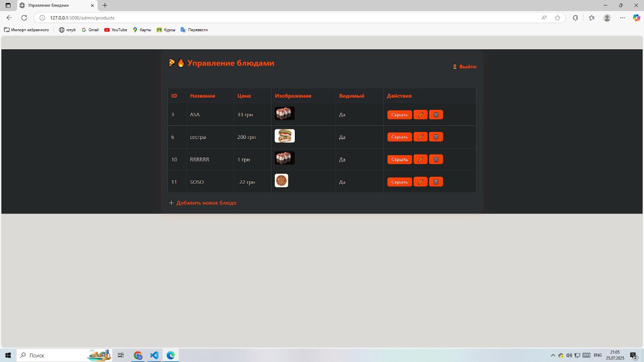Switch ENG input language indicator
This screenshot has height=362, width=644.
click(598, 355)
